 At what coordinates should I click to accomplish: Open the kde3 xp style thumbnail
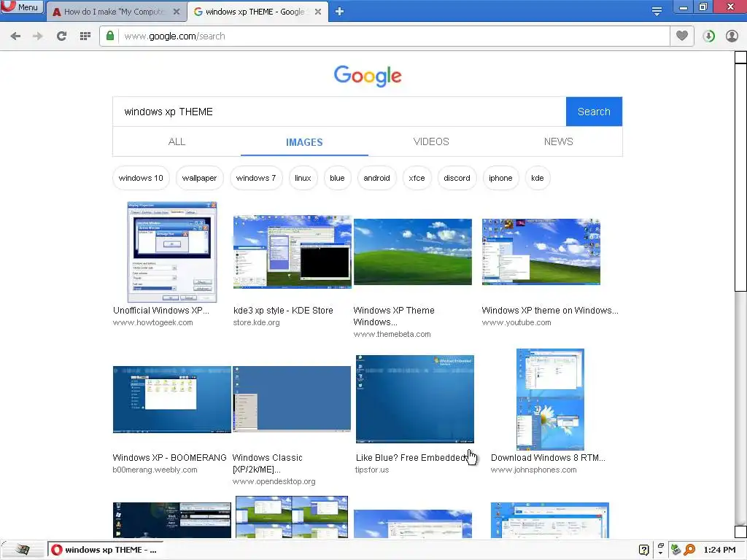pyautogui.click(x=292, y=252)
